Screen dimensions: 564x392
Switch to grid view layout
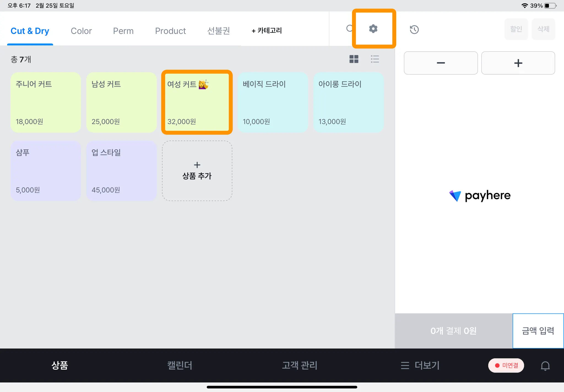tap(354, 59)
